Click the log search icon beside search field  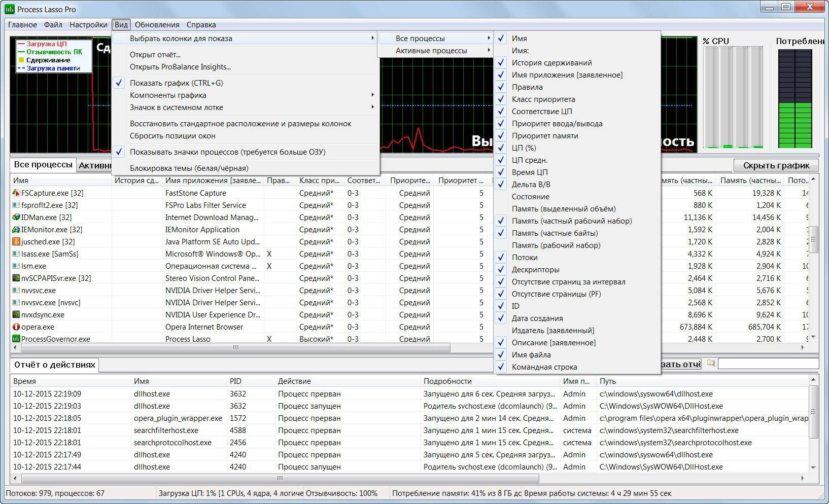point(711,363)
